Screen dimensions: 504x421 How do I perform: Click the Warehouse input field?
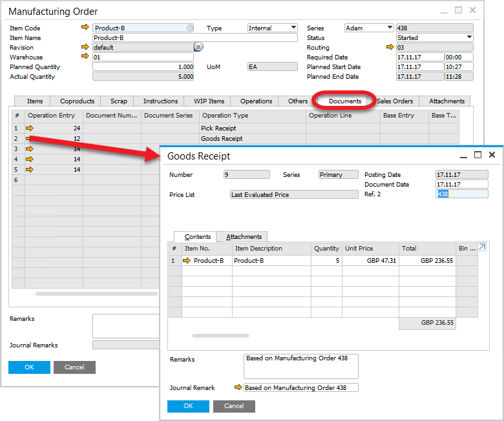[143, 57]
